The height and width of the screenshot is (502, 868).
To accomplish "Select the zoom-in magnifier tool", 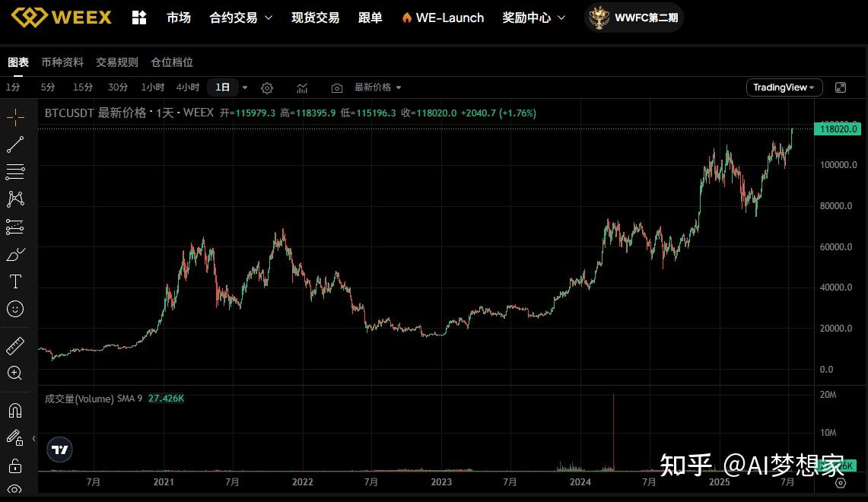I will [15, 373].
